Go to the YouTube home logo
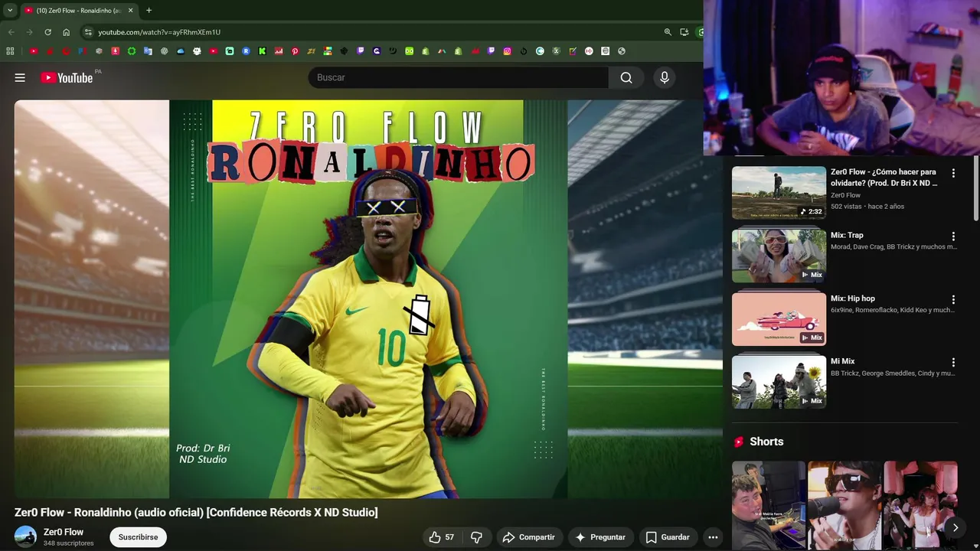Viewport: 980px width, 551px height. coord(67,77)
